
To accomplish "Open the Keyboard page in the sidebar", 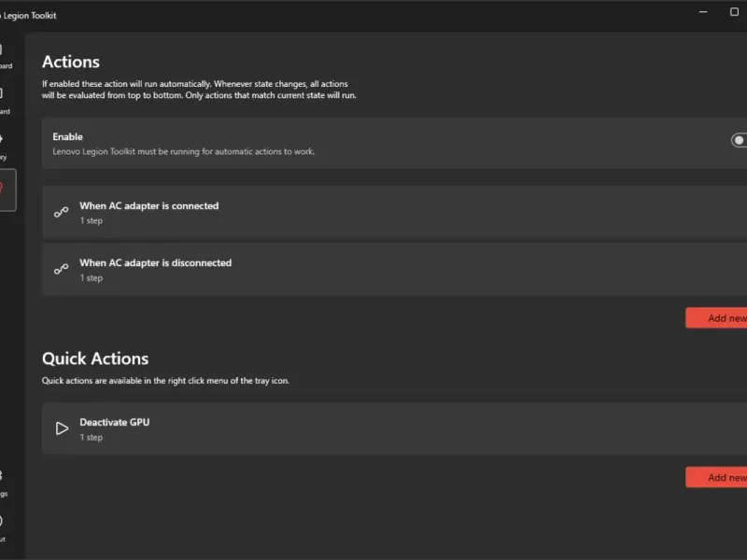I will 3,99.
